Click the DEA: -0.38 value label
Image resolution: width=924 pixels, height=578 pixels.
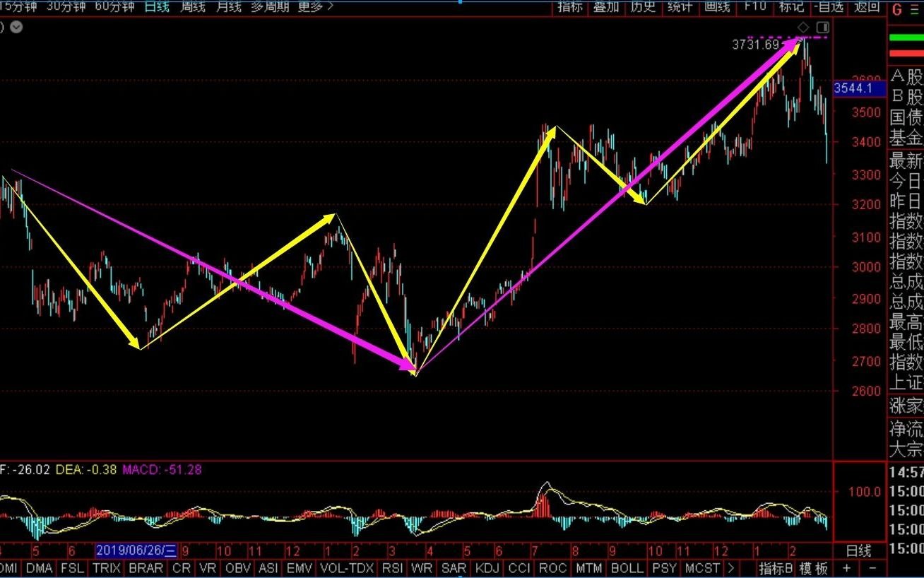(x=86, y=469)
